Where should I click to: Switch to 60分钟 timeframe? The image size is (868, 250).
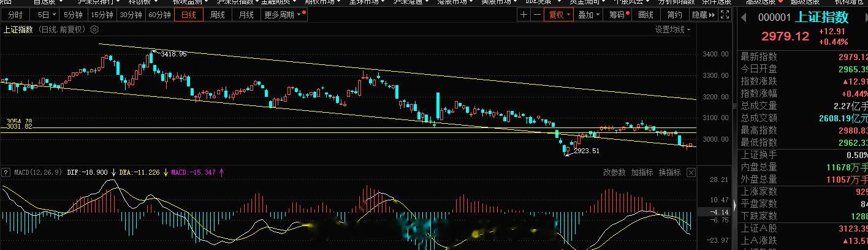point(159,15)
